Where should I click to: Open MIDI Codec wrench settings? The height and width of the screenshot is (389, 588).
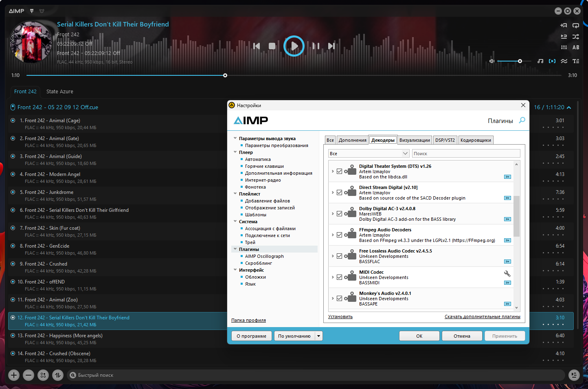[x=507, y=273]
